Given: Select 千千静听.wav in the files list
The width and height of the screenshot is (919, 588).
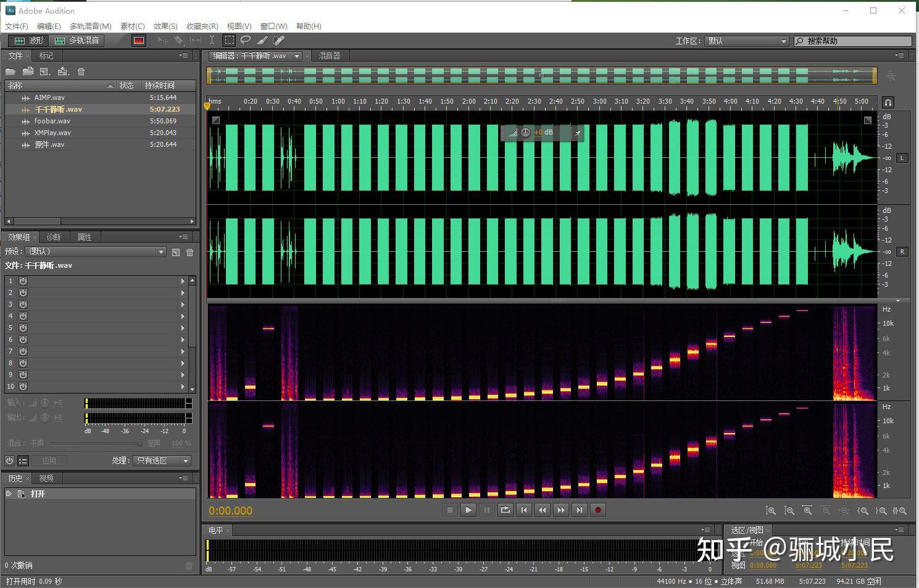Looking at the screenshot, I should (x=57, y=109).
